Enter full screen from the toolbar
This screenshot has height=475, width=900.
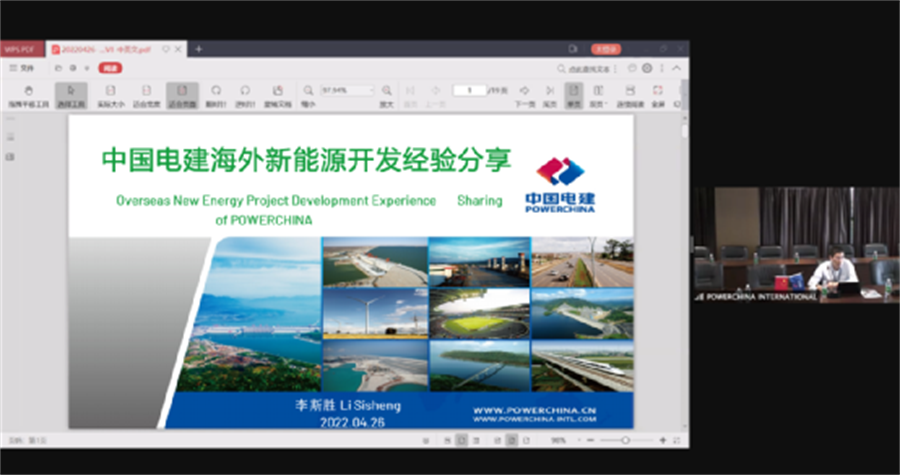[x=658, y=96]
